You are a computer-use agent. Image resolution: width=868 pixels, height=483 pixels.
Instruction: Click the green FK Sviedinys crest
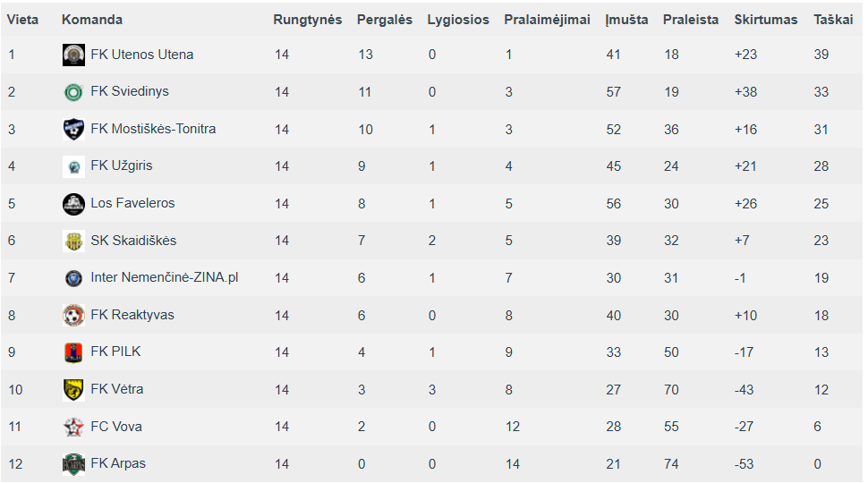click(x=73, y=92)
